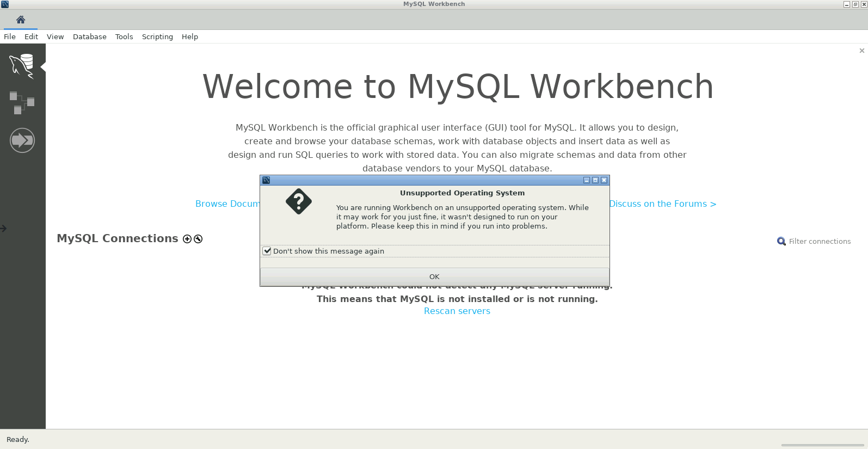This screenshot has width=868, height=449.
Task: Open the View menu
Action: click(55, 36)
